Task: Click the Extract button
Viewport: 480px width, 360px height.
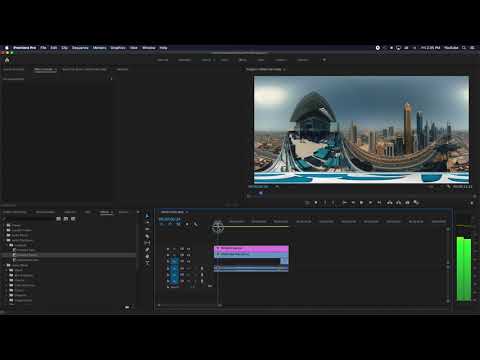Action: point(398,202)
